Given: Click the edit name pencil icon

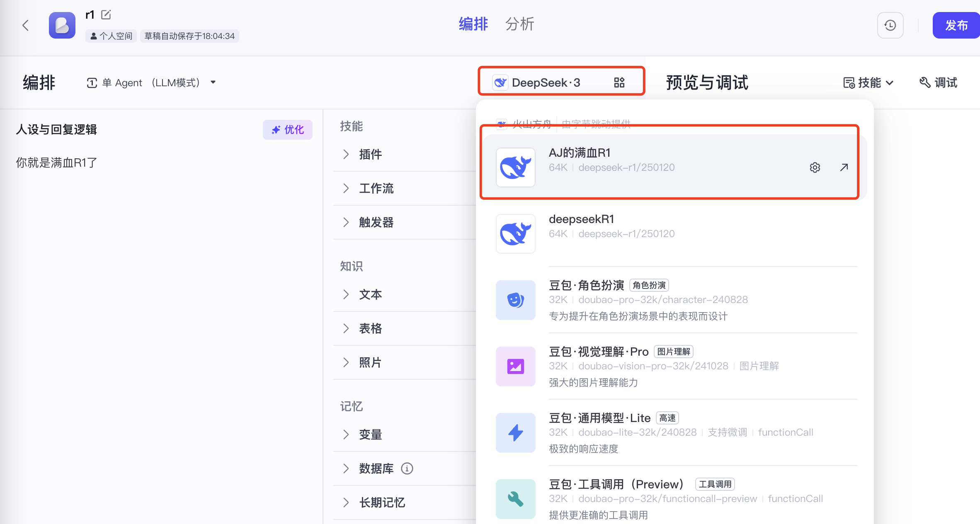Looking at the screenshot, I should (x=106, y=15).
